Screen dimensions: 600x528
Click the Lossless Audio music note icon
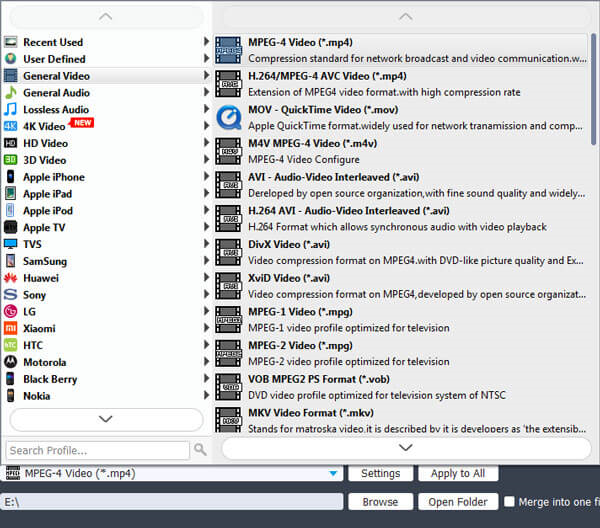pos(11,109)
